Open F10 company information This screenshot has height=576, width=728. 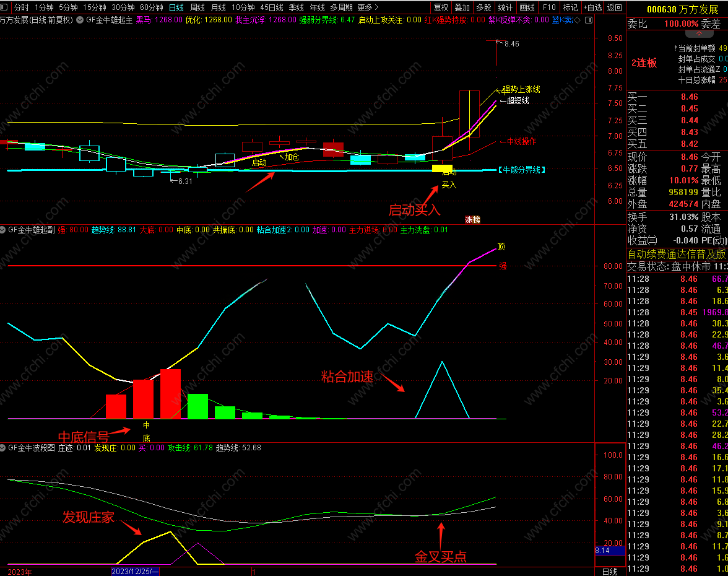pyautogui.click(x=549, y=7)
